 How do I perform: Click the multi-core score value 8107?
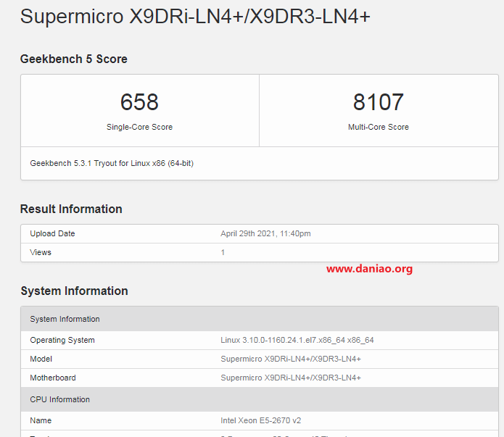pyautogui.click(x=379, y=102)
